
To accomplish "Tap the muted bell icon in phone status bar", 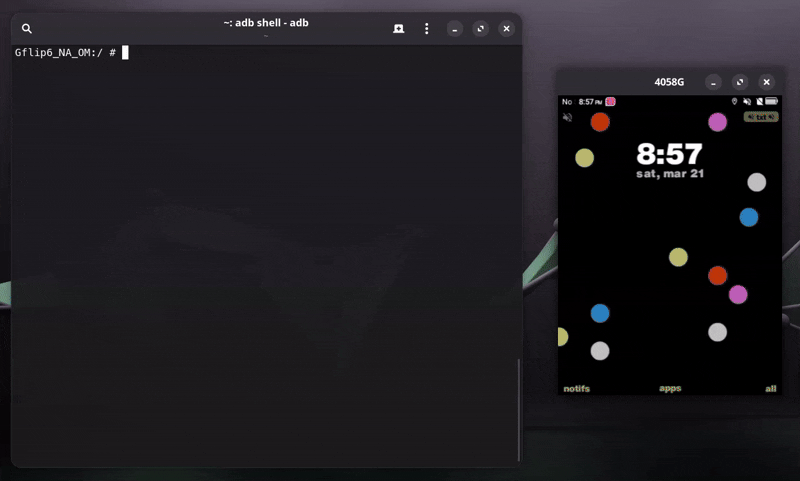I will click(x=747, y=102).
